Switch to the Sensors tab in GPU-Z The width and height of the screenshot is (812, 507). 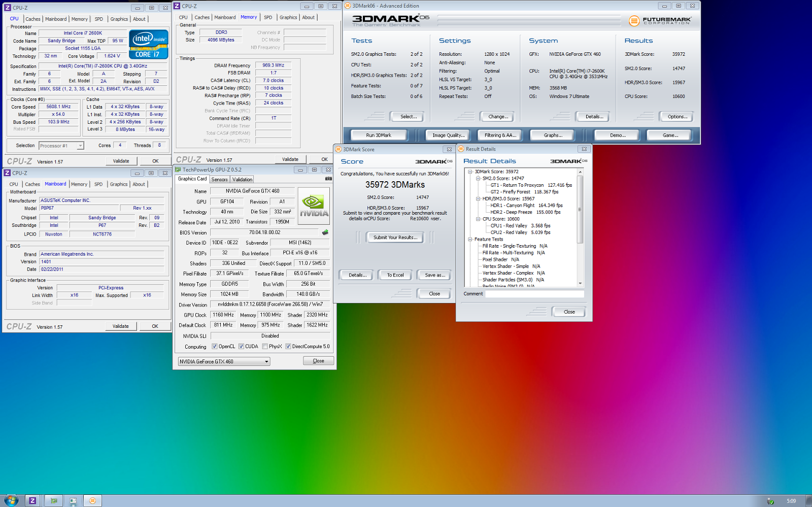tap(220, 180)
